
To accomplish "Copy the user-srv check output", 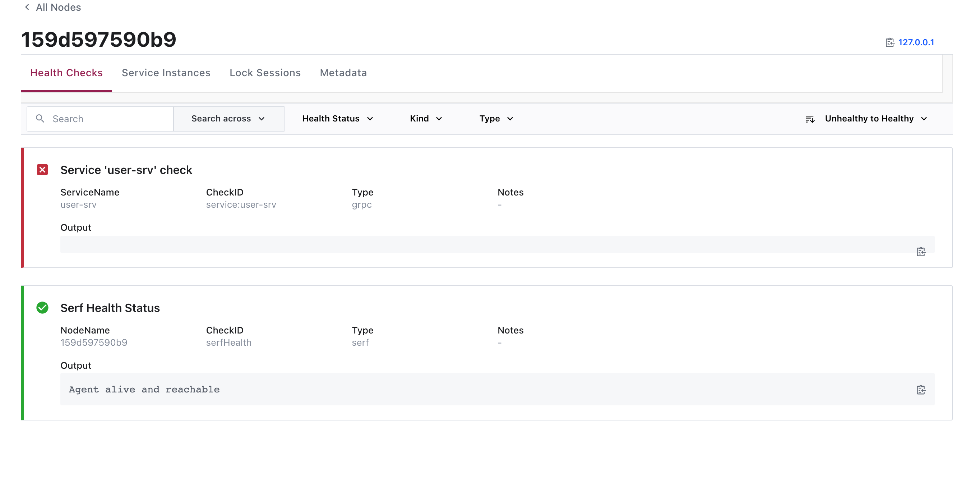I will [x=921, y=252].
